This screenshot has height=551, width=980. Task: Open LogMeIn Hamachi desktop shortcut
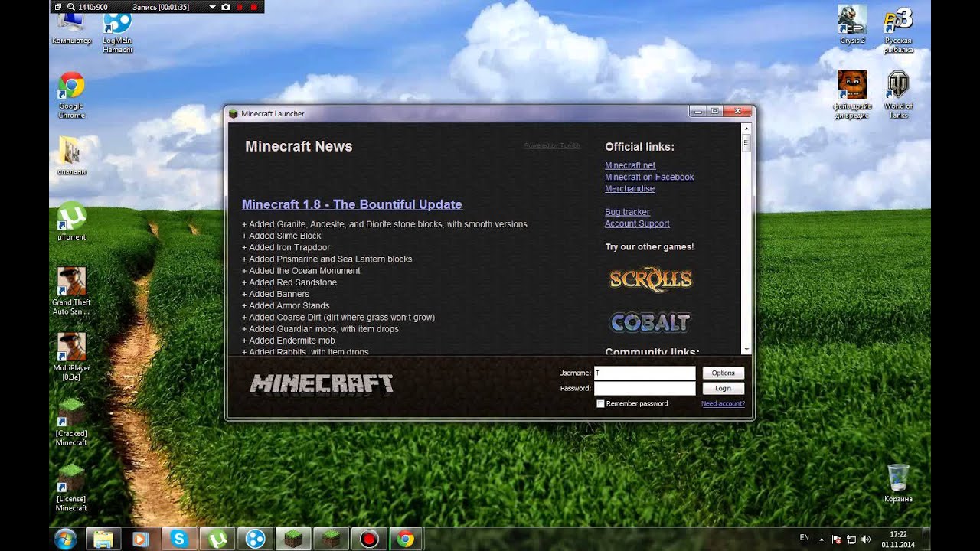(x=117, y=33)
